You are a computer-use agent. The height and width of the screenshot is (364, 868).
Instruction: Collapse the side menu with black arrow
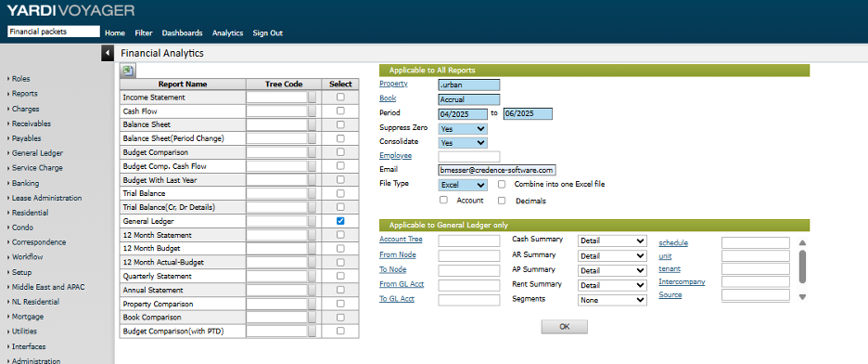(x=108, y=53)
